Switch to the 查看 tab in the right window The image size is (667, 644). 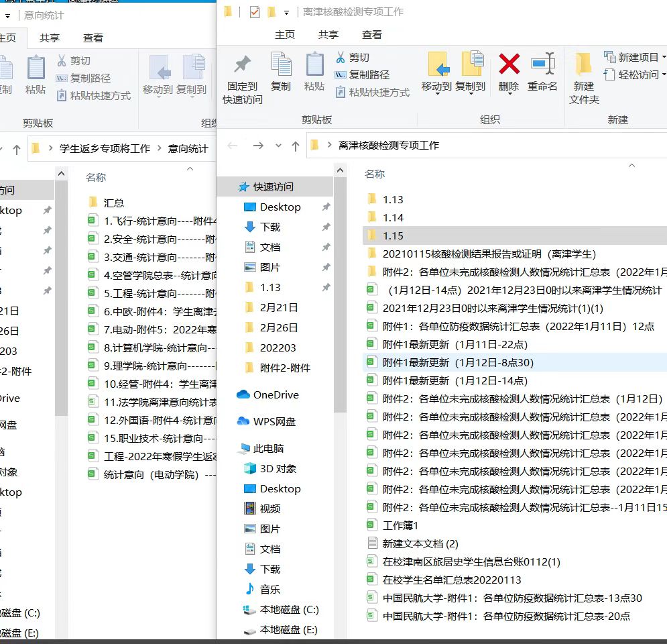coord(372,35)
